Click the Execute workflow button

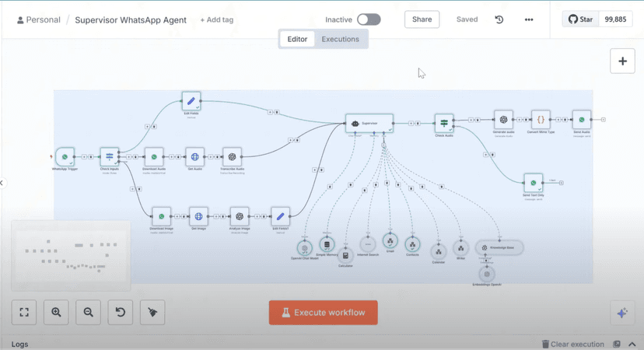coord(324,313)
